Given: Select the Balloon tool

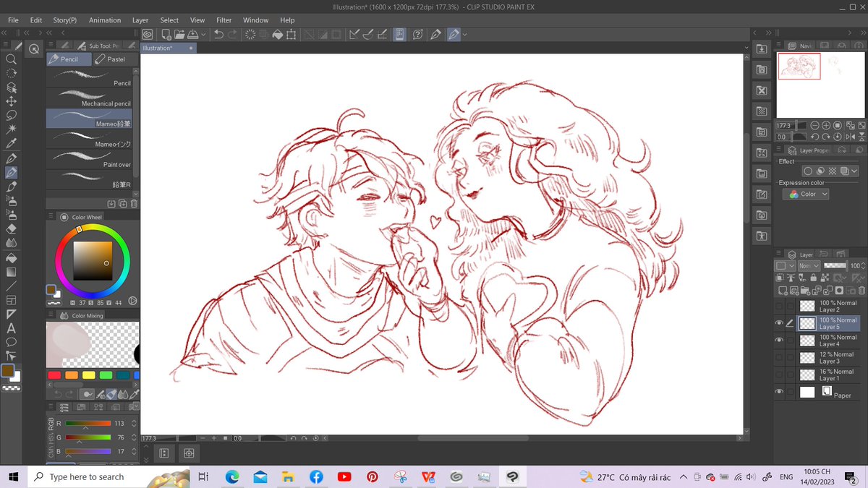Looking at the screenshot, I should coord(11,341).
